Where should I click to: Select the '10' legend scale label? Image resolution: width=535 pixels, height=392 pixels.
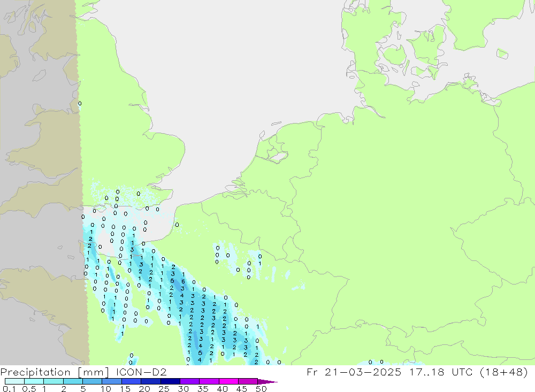(x=106, y=389)
